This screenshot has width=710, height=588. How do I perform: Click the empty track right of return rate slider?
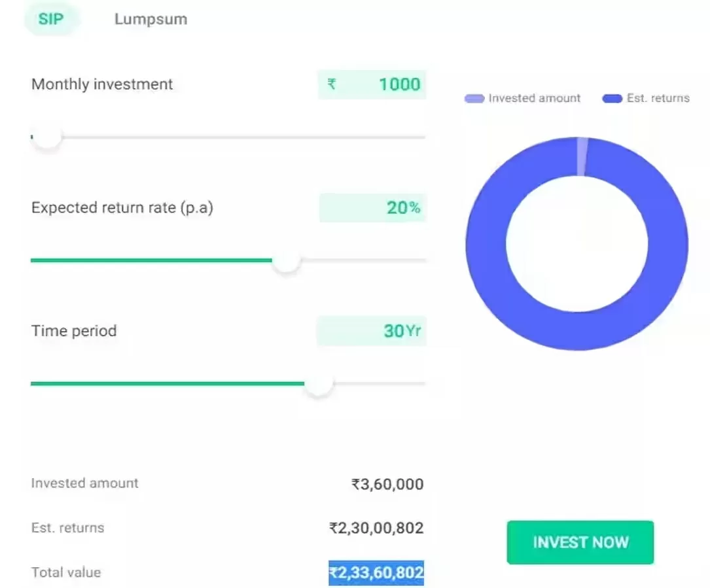[364, 260]
